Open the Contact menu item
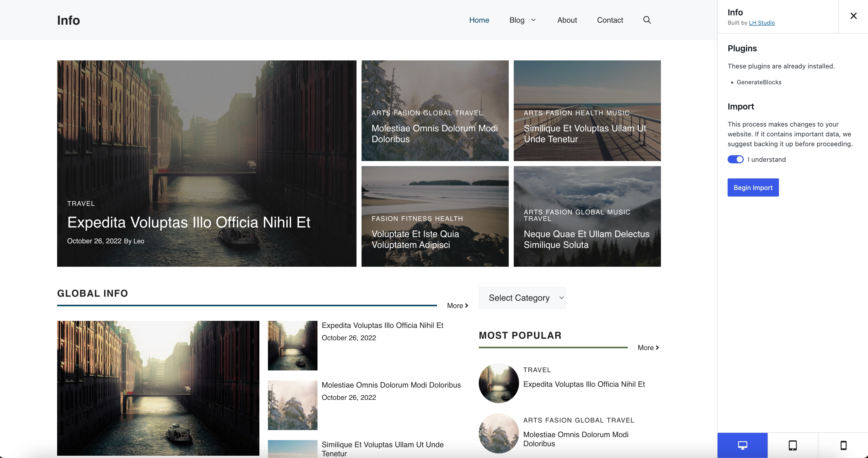The height and width of the screenshot is (458, 868). [x=610, y=20]
